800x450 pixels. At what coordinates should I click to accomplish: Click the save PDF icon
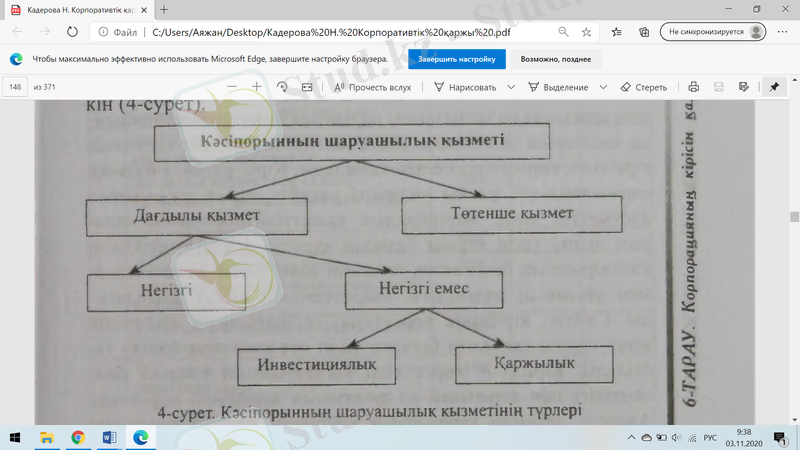click(x=718, y=87)
